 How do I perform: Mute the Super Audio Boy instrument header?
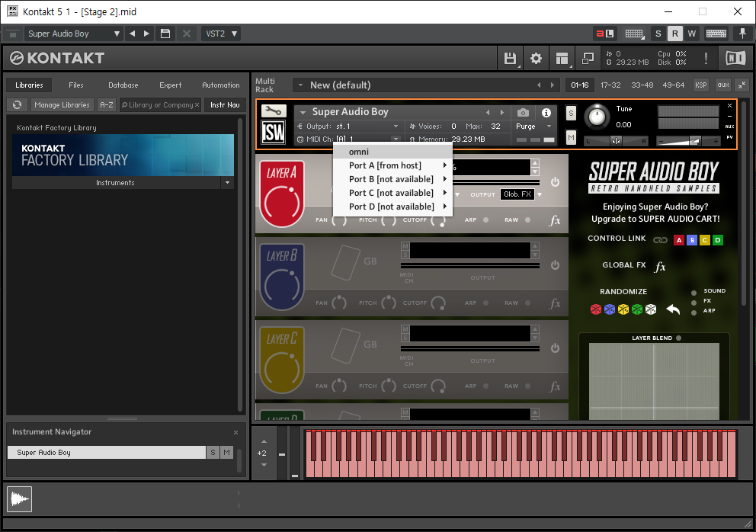[x=571, y=138]
